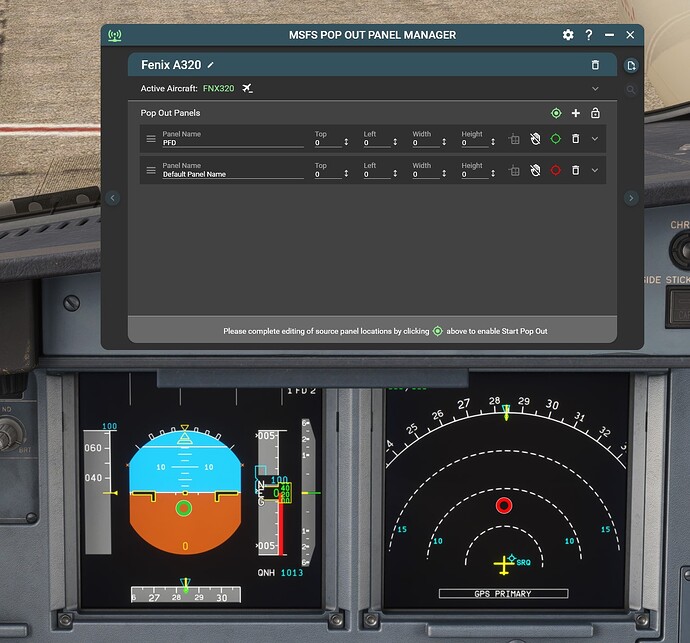The image size is (690, 643).
Task: Click the green source target for PFD
Action: click(x=556, y=139)
